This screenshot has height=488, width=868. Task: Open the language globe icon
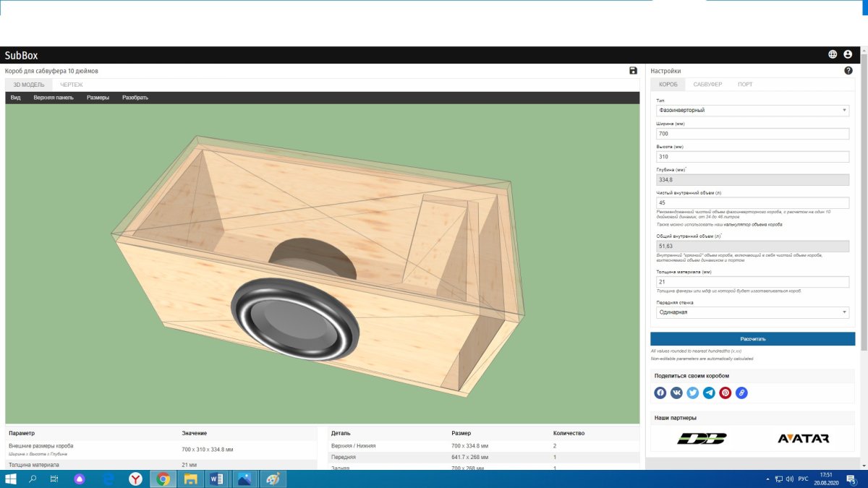coord(833,55)
